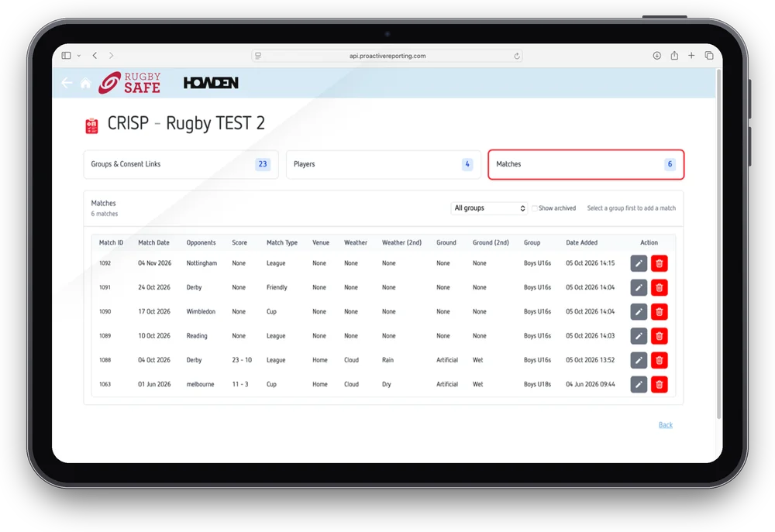Delete match 1063 against melbourne
775x532 pixels.
660,384
